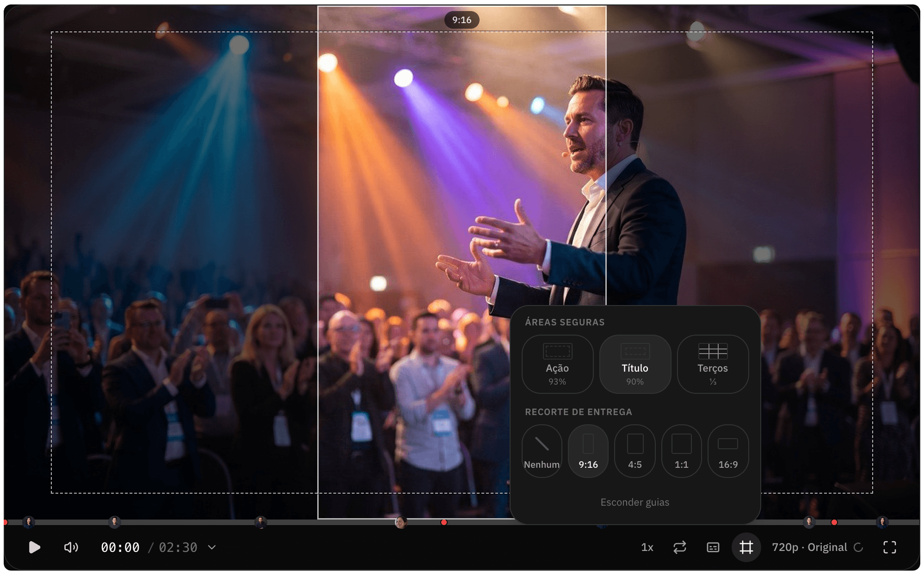This screenshot has height=575, width=924.
Task: Mute the audio with the speaker icon
Action: click(71, 547)
